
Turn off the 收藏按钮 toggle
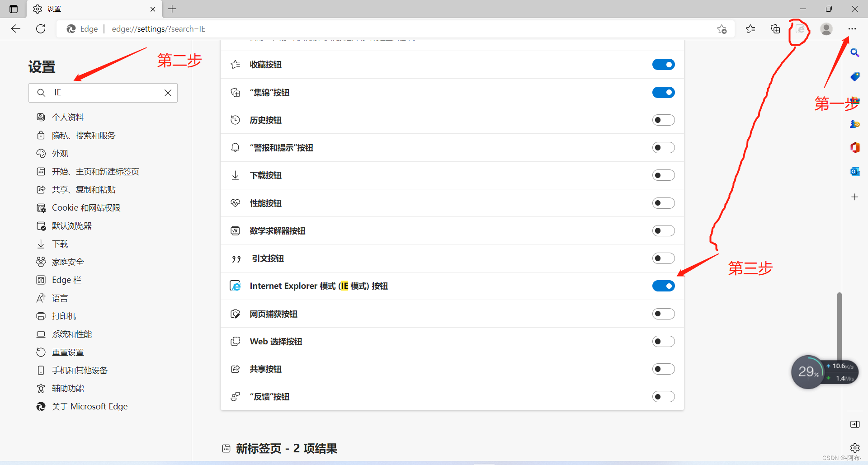[x=663, y=65]
